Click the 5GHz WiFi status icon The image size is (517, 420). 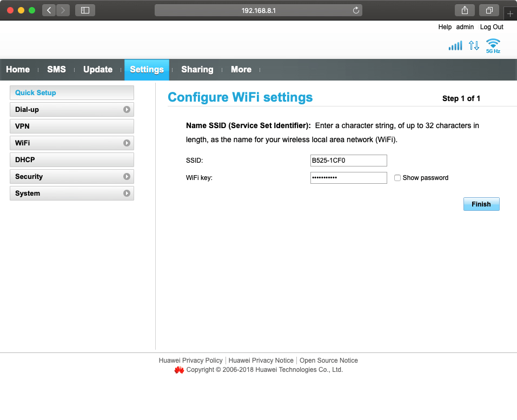(493, 45)
